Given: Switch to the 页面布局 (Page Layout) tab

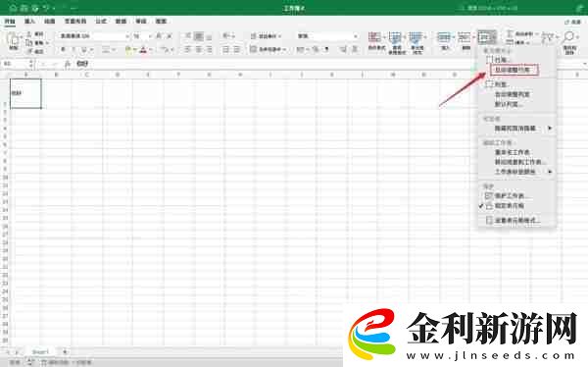Looking at the screenshot, I should (75, 22).
